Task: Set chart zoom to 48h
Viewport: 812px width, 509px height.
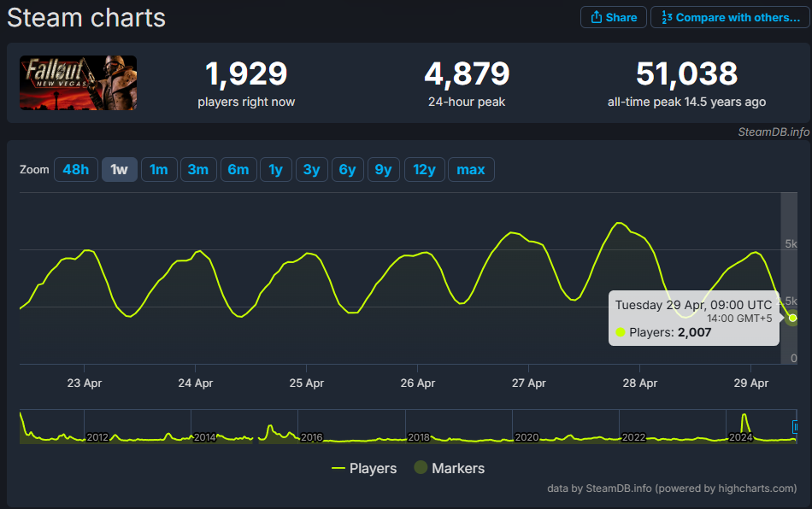Action: point(75,170)
